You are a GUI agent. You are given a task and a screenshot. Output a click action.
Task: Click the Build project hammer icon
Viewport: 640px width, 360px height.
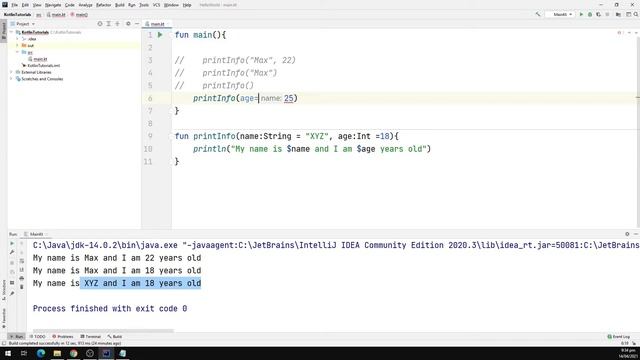538,14
